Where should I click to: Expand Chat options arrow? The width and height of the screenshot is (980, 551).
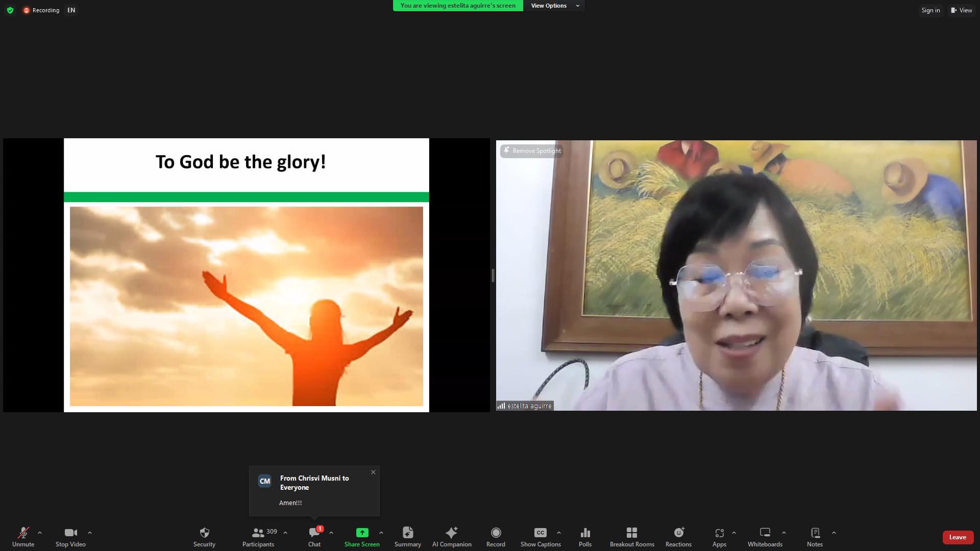pos(331,533)
